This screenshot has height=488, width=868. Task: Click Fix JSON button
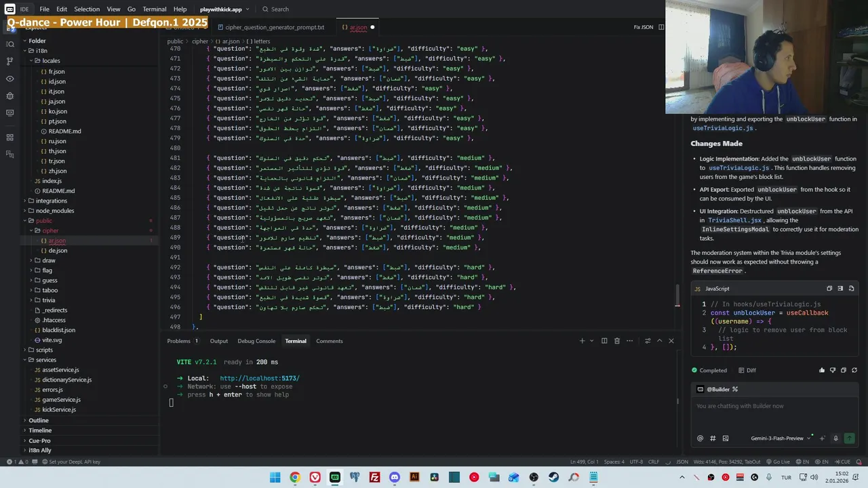point(643,27)
